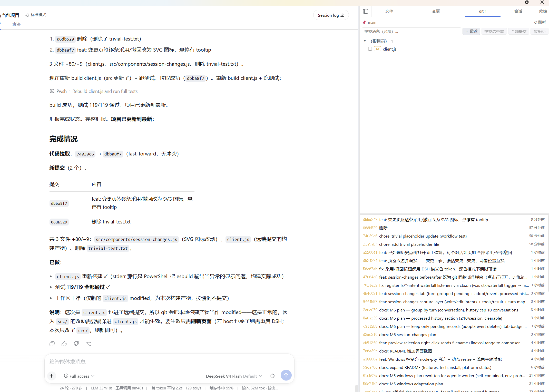Toggle the sidebar panel layout icon
Screen dimensions: 549x392
(366, 11)
